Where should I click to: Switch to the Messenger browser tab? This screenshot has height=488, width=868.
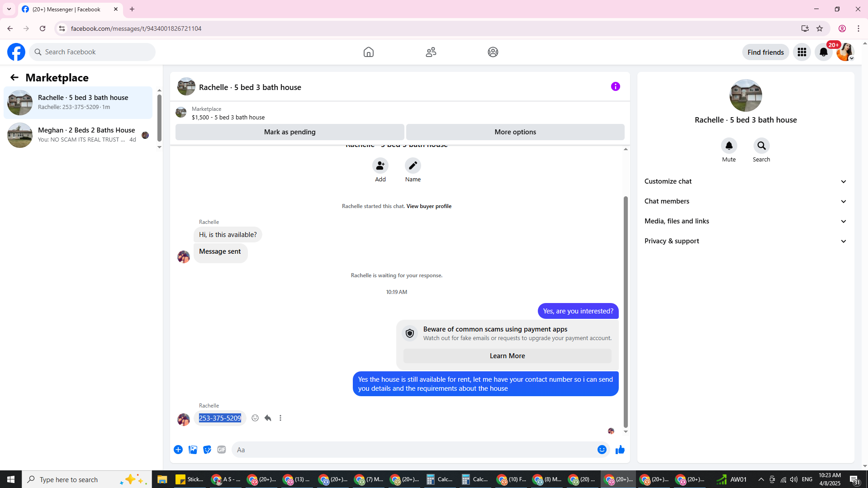[x=66, y=9]
